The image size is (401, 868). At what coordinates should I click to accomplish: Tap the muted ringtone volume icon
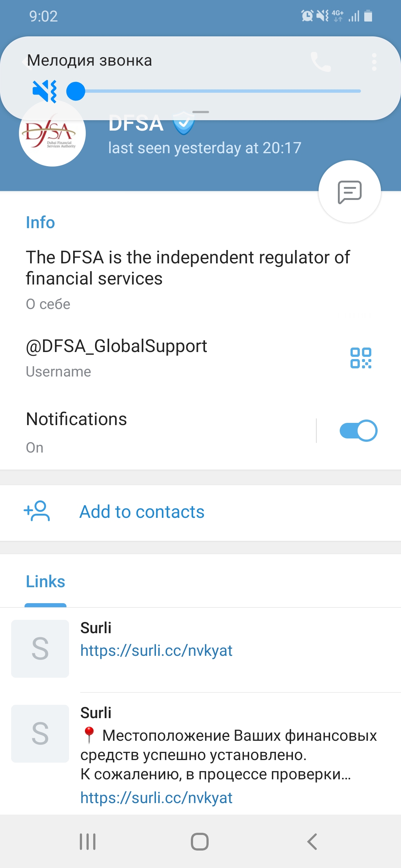(x=45, y=91)
